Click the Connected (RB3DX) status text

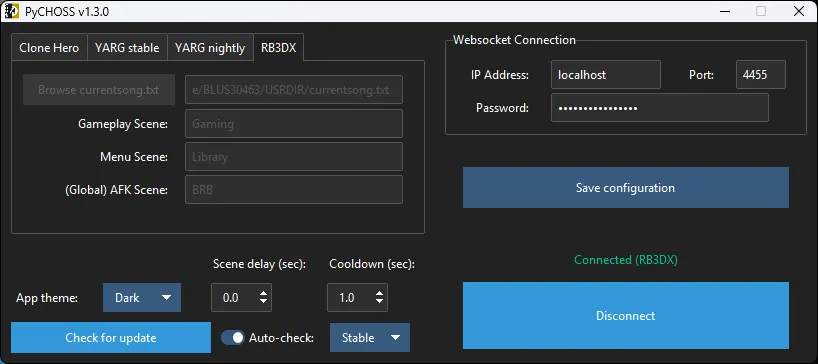click(625, 260)
